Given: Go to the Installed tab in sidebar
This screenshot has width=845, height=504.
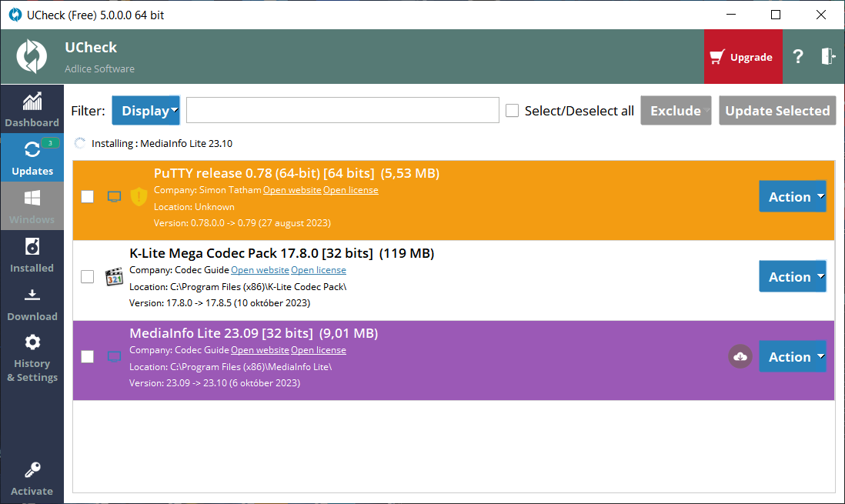Looking at the screenshot, I should [x=32, y=255].
